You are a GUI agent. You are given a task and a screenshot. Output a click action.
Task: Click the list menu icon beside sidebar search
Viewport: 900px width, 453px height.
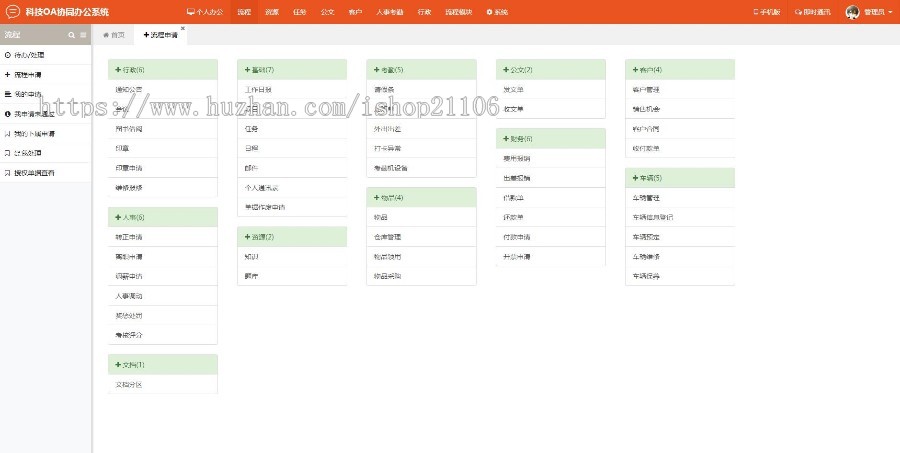[x=83, y=35]
